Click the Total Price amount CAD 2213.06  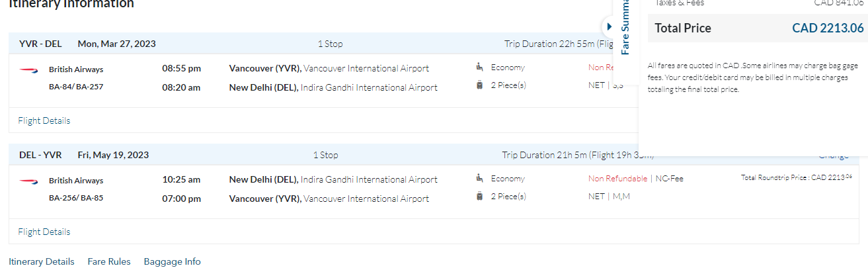[828, 28]
